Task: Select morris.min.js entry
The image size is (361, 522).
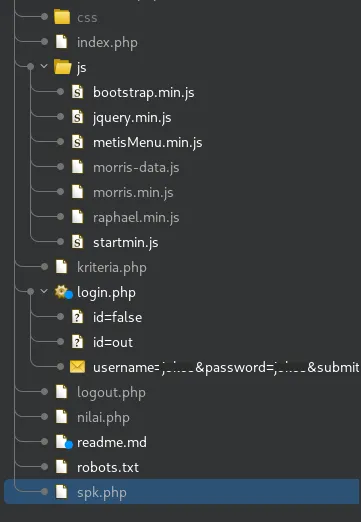Action: 133,193
